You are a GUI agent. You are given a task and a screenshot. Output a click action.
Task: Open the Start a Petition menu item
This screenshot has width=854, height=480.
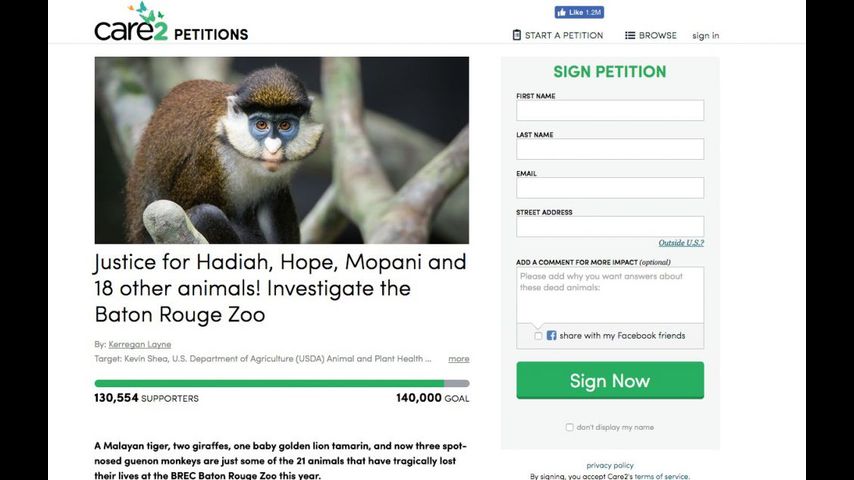point(564,35)
